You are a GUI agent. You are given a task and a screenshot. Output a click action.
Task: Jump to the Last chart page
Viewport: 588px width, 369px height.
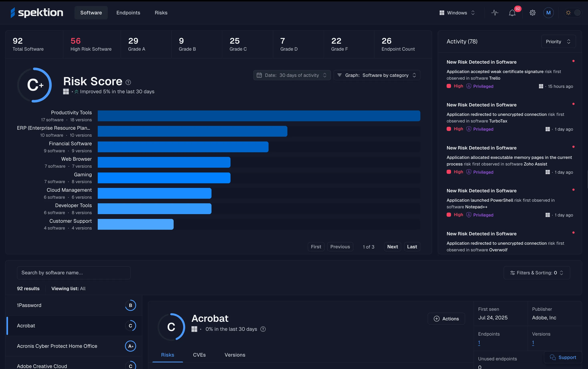click(x=412, y=247)
